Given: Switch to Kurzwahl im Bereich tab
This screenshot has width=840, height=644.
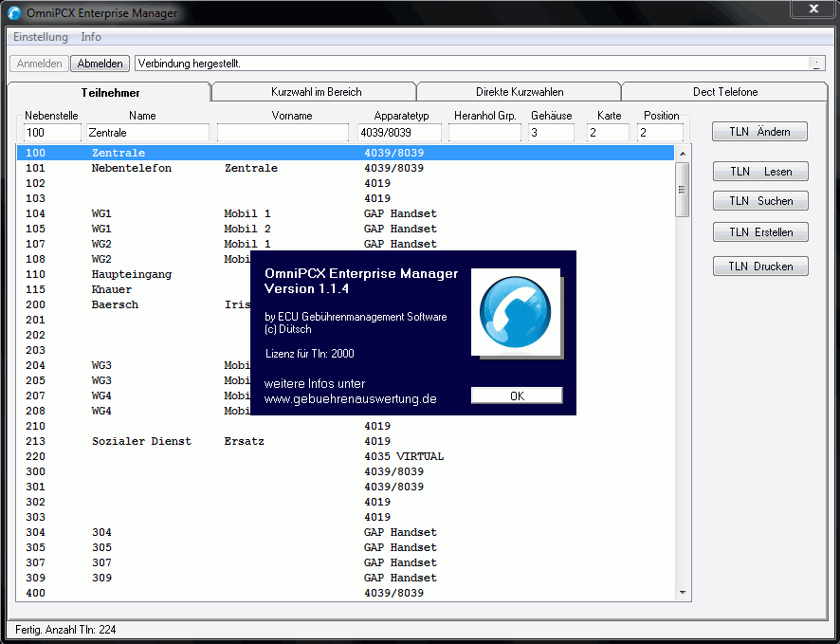Looking at the screenshot, I should click(x=316, y=92).
